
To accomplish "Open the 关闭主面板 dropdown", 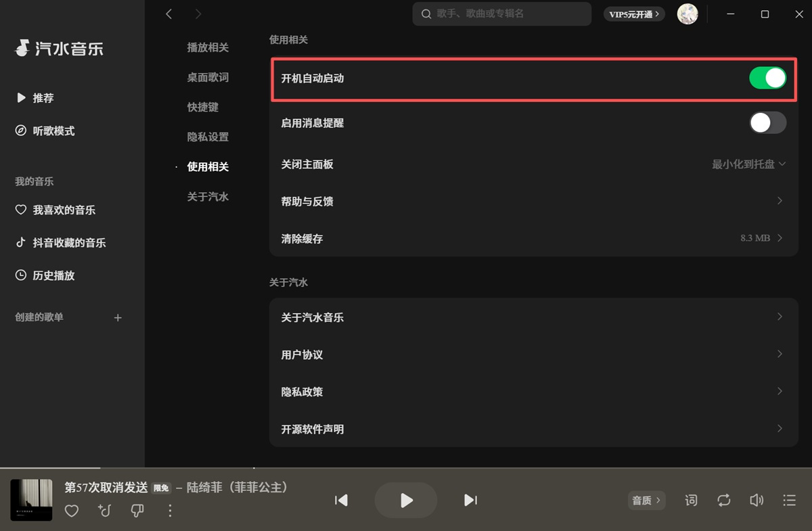I will pos(748,164).
